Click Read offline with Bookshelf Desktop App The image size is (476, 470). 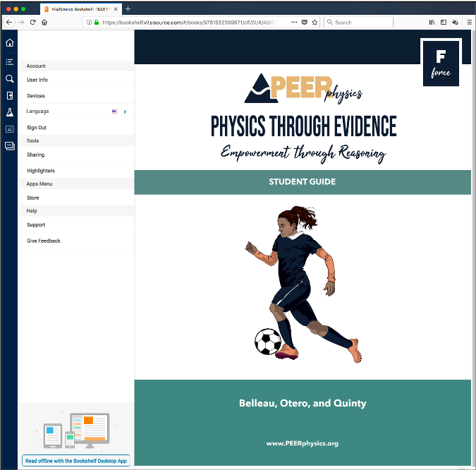click(x=76, y=461)
